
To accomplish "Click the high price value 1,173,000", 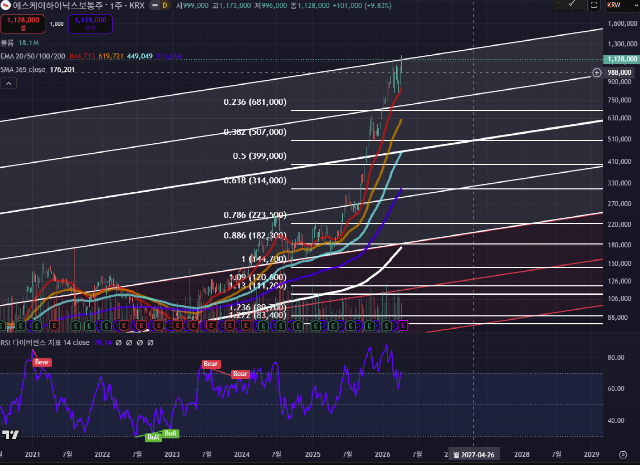I will [235, 5].
